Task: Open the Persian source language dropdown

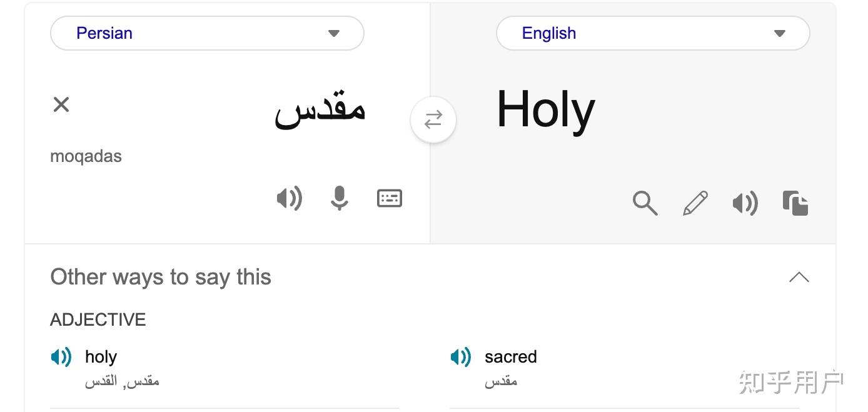Action: 207,33
